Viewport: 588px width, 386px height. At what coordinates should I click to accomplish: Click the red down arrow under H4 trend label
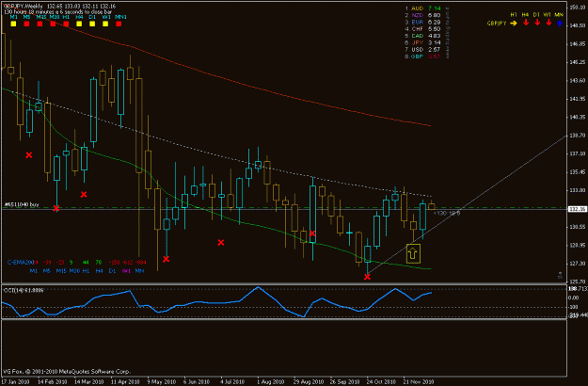pos(526,23)
